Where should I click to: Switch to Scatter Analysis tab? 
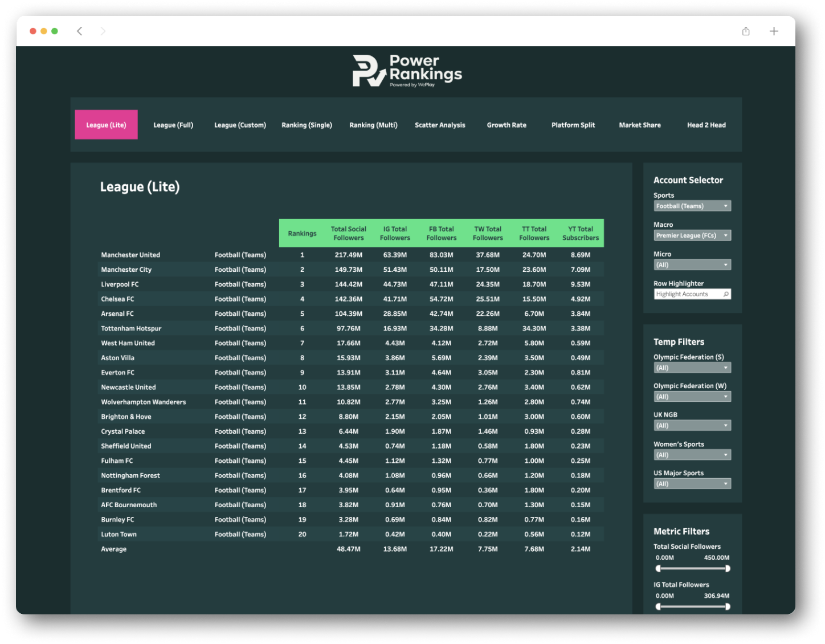(x=440, y=125)
